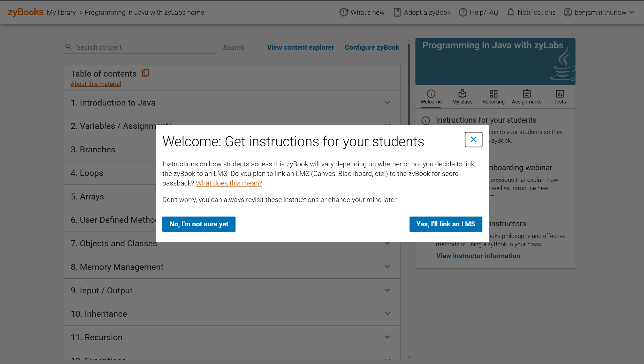Switch to the Tests tab
The image size is (644, 364).
click(559, 97)
